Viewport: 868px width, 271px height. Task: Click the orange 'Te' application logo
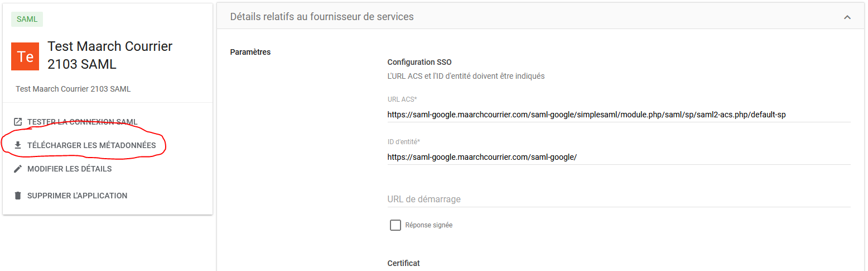tap(25, 56)
